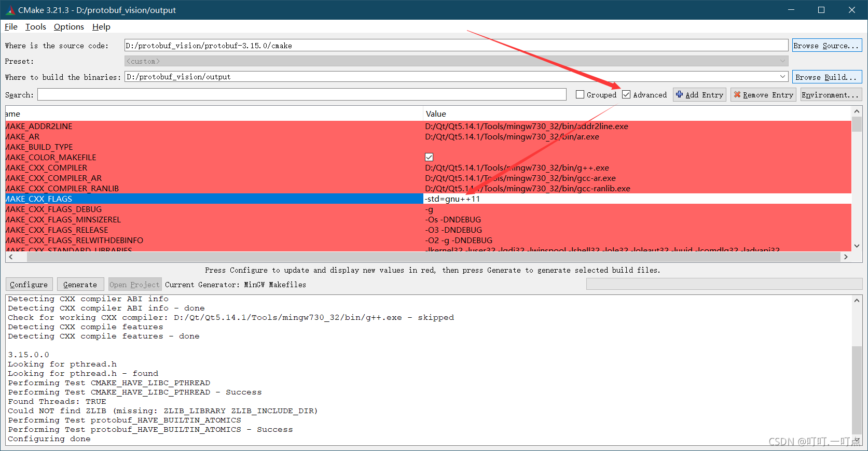Viewport: 868px width, 451px height.
Task: Click the Value column header
Action: 637,114
